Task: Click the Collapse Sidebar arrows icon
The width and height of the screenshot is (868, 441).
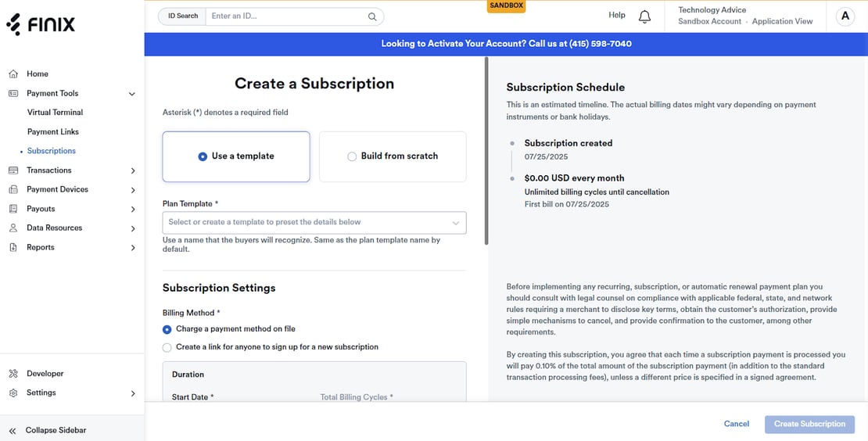Action: point(13,431)
